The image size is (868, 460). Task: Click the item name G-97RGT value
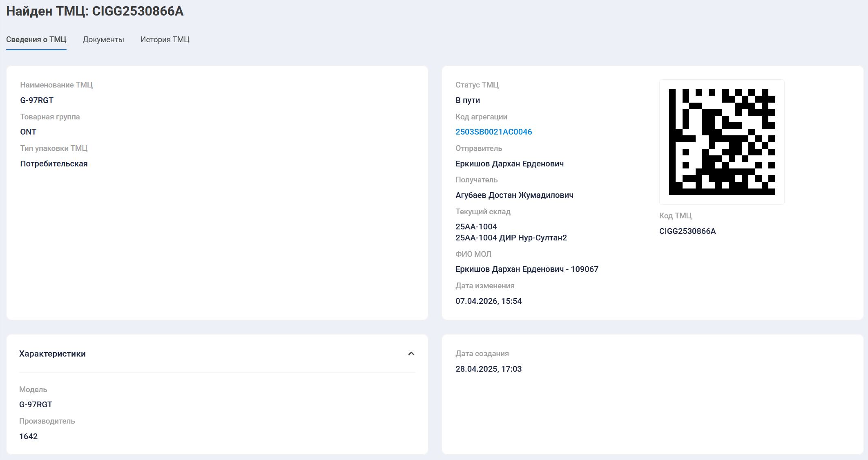point(37,100)
